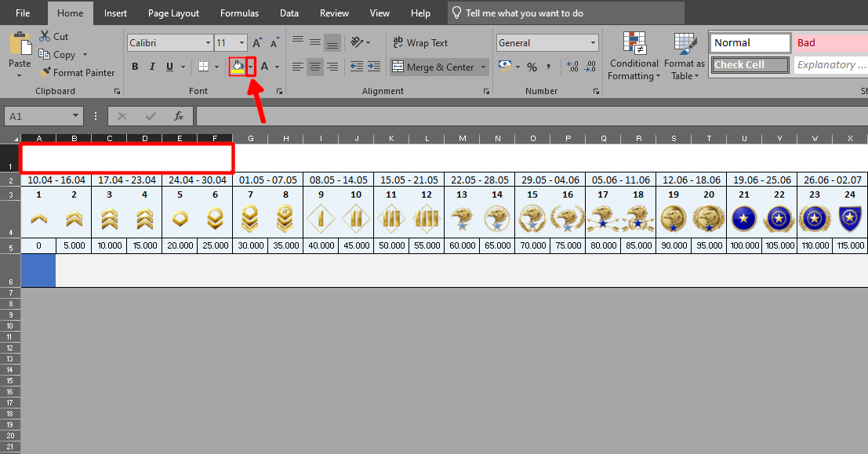The width and height of the screenshot is (868, 454).
Task: Open Alignment dialog launcher
Action: 486,92
